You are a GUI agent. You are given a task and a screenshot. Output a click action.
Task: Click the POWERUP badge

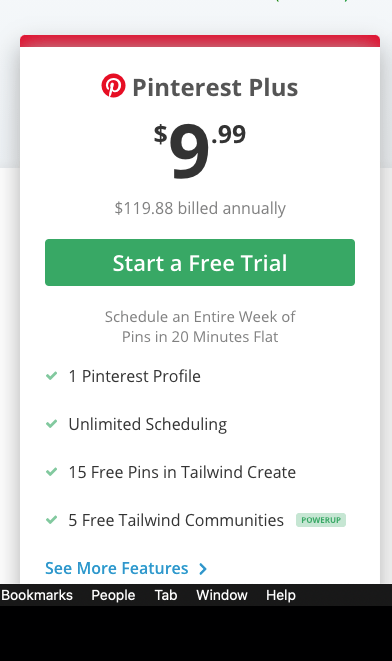tap(321, 520)
